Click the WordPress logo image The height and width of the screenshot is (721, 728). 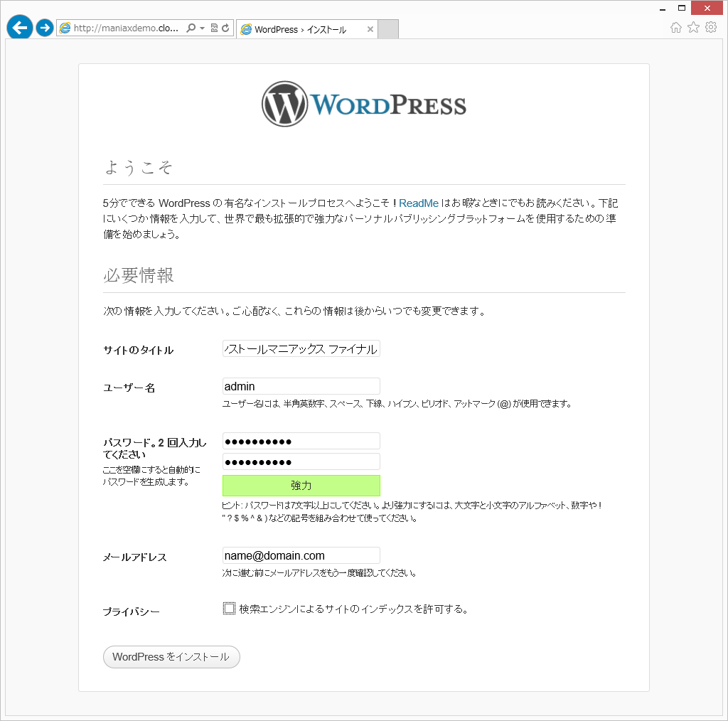[364, 104]
